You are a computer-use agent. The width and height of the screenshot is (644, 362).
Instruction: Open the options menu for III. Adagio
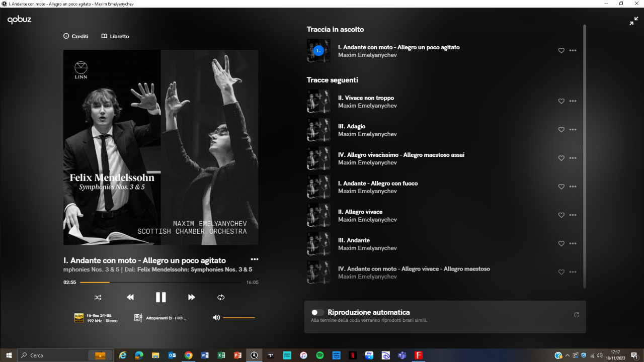pos(573,130)
